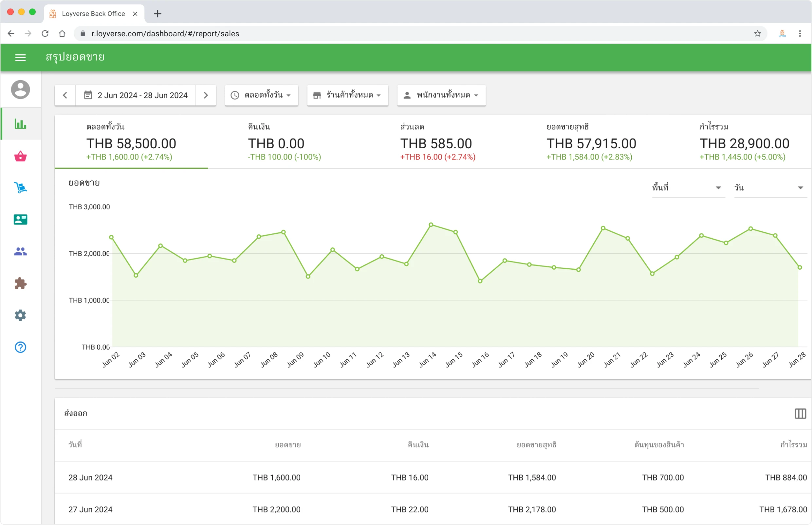Click the column visibility icon near ส่งออก
Viewport: 812px width, 525px height.
pos(801,413)
